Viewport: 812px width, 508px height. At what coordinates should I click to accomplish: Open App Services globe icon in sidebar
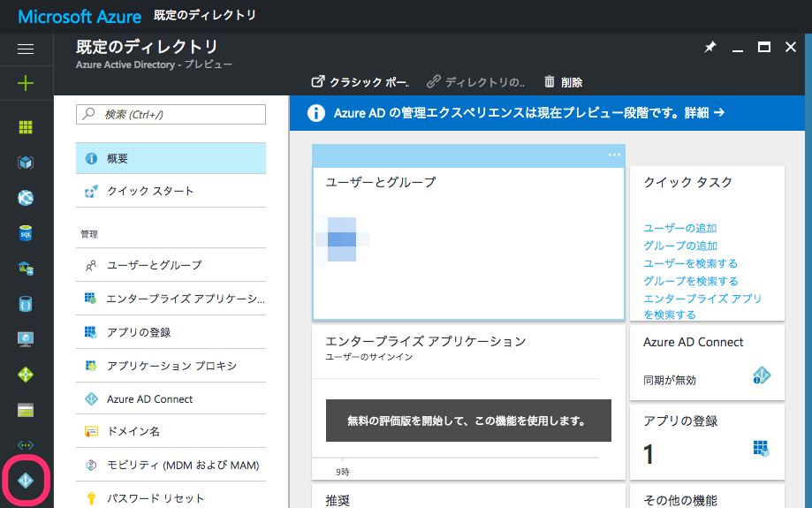click(x=26, y=198)
